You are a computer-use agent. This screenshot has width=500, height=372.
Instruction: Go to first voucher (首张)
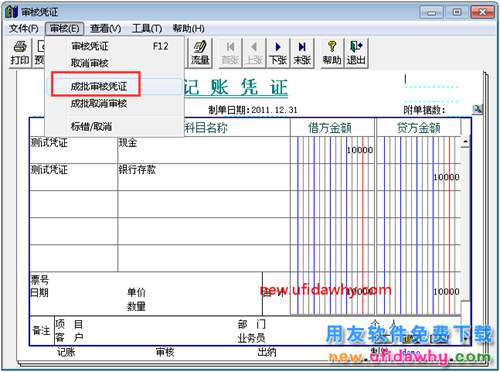[230, 53]
